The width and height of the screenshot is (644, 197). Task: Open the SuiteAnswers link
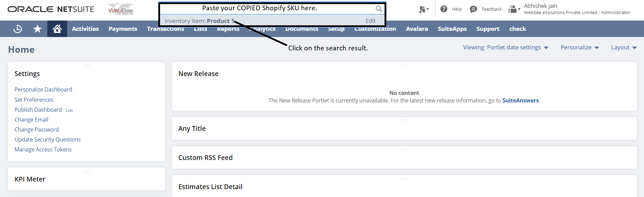coord(520,100)
